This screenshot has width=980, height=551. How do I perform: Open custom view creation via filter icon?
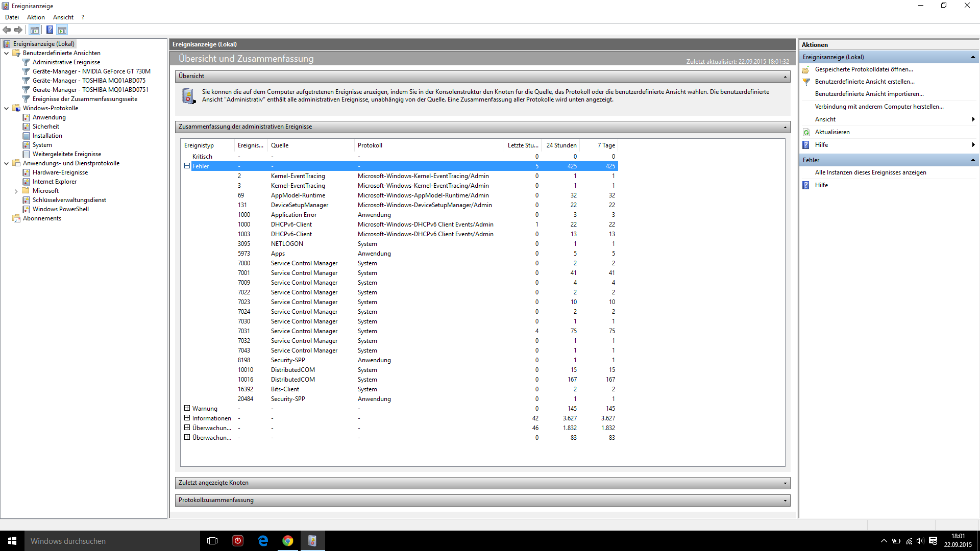click(x=806, y=82)
